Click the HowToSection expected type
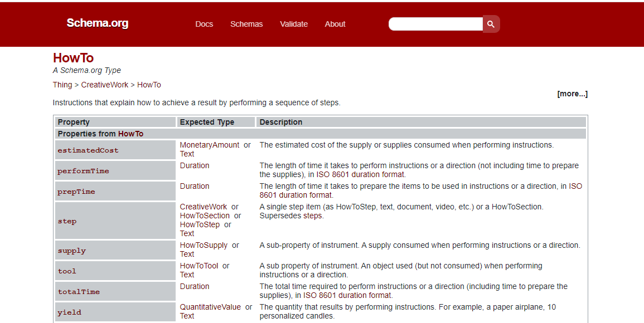The height and width of the screenshot is (323, 644). coord(204,216)
